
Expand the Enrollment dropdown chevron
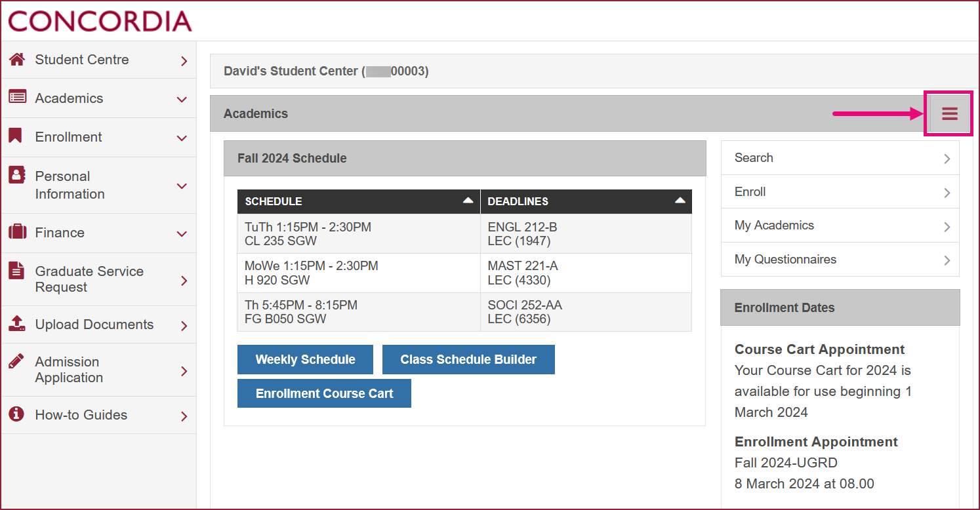pos(182,138)
